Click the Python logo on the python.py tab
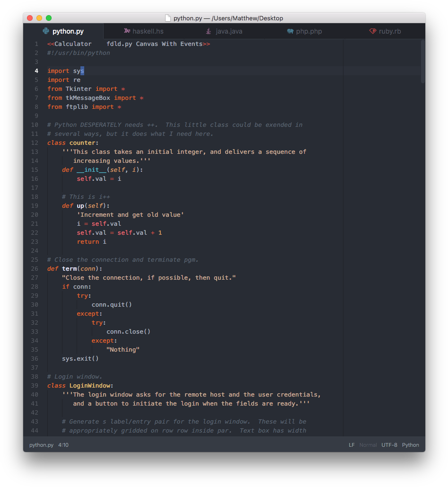This screenshot has height=487, width=448. [x=47, y=31]
